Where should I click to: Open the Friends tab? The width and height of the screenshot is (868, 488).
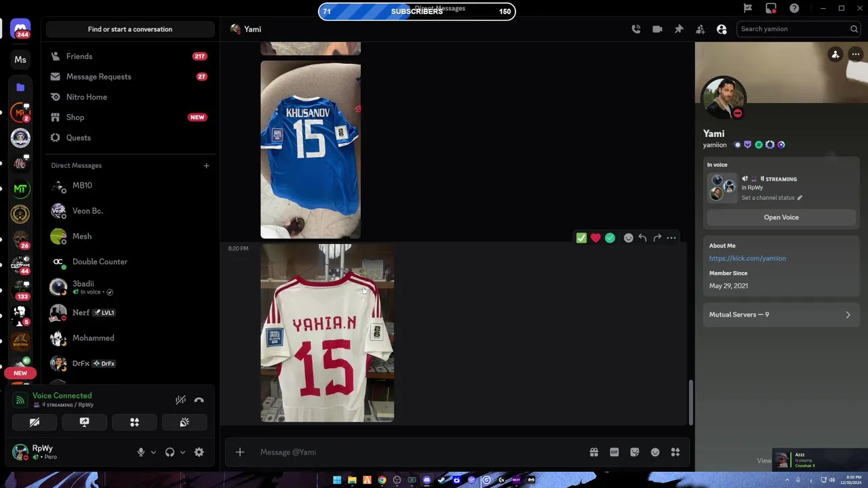(x=129, y=56)
